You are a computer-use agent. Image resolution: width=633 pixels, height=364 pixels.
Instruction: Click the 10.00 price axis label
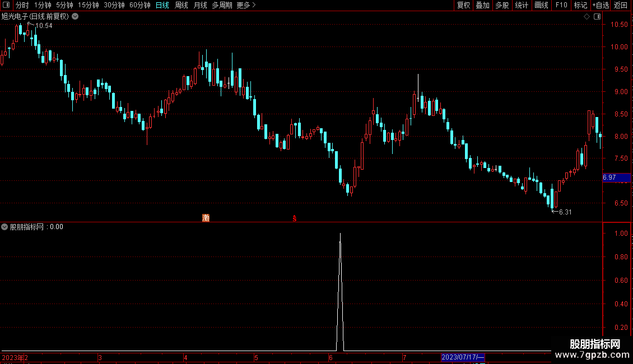[619, 47]
